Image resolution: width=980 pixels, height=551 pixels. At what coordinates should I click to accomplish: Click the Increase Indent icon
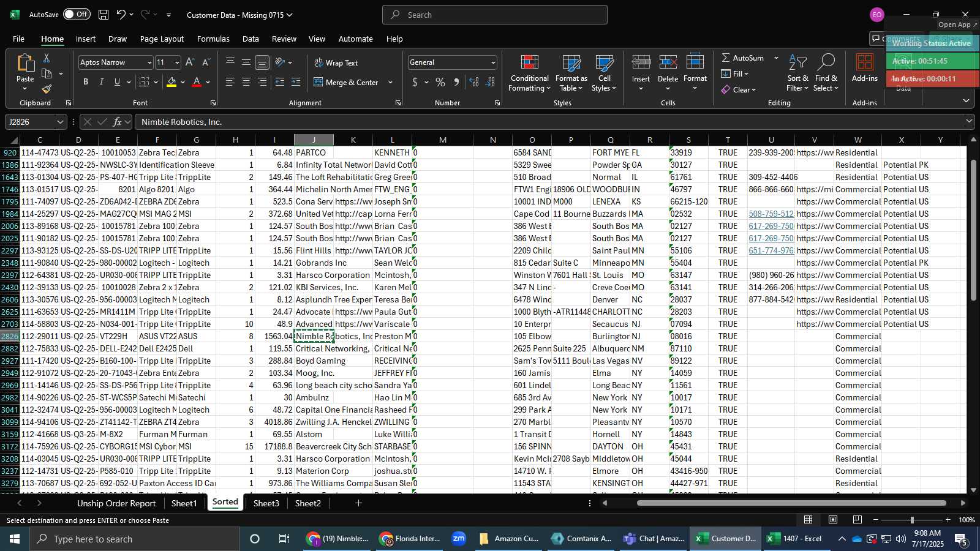coord(296,82)
